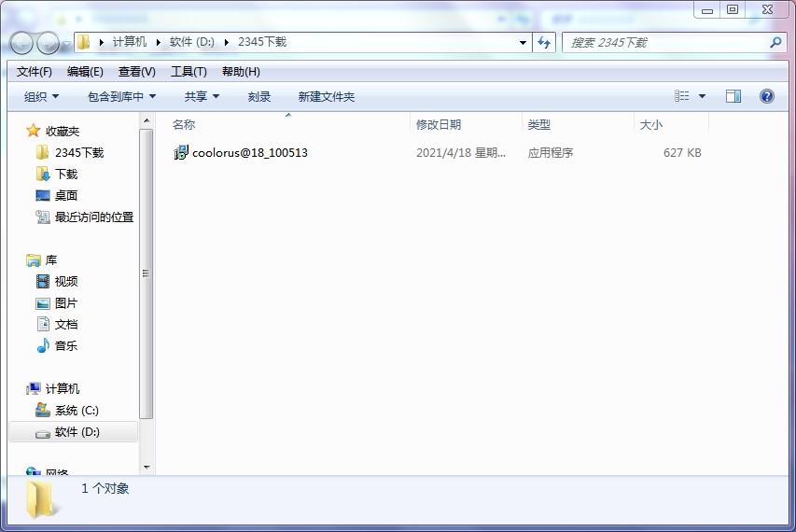
Task: Click the change view icon in toolbar
Action: 681,96
